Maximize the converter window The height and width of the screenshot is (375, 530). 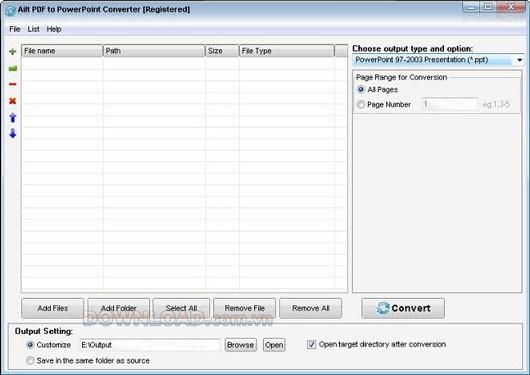coord(488,7)
